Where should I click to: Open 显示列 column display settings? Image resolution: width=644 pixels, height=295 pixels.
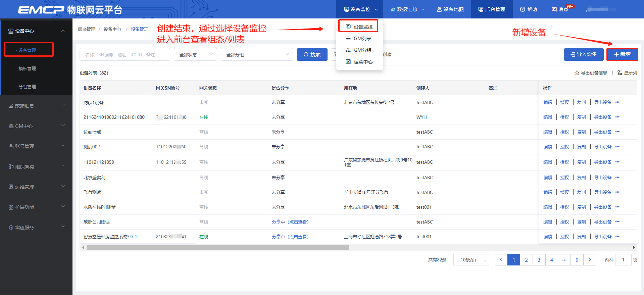click(627, 73)
